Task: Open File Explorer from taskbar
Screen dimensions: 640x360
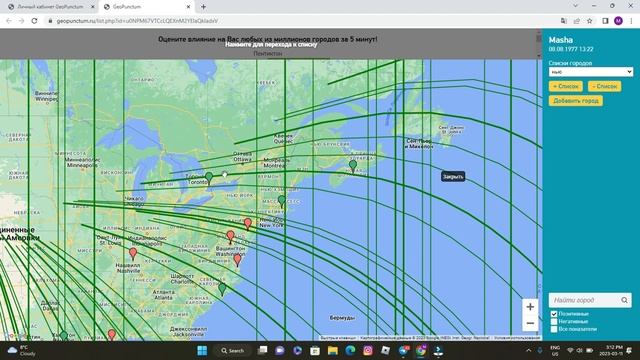Action: click(333, 350)
